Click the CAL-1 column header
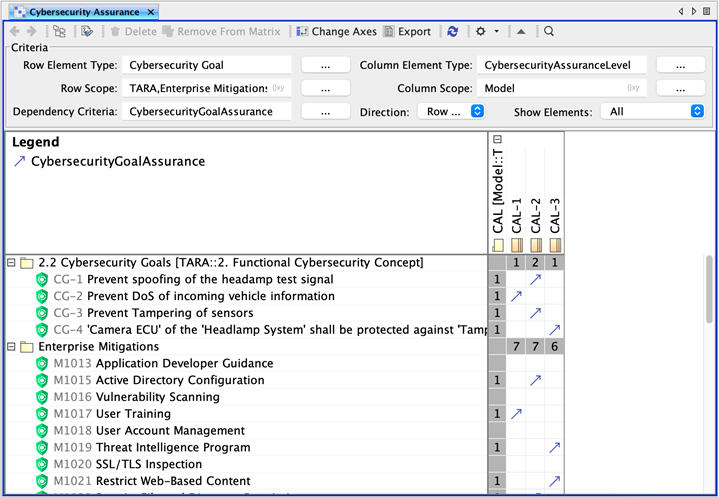 click(516, 225)
